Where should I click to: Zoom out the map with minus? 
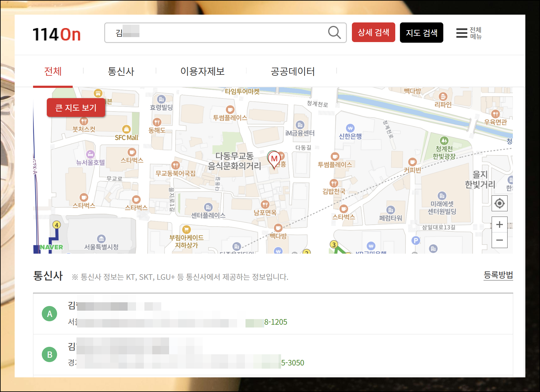pos(499,240)
